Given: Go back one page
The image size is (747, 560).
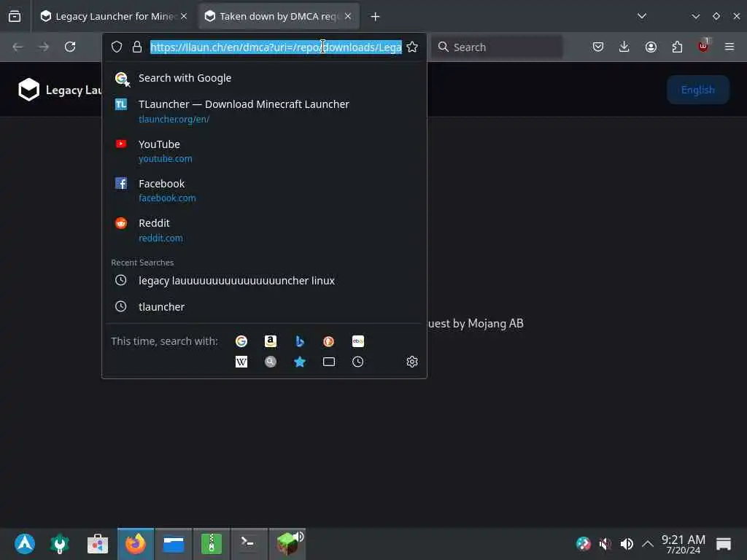Looking at the screenshot, I should 18,47.
